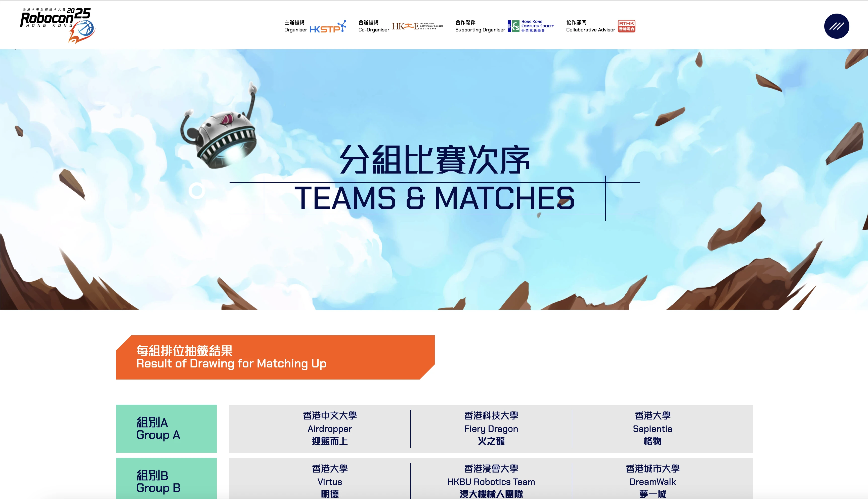Click the Supporting Organiser label text
This screenshot has height=499, width=868.
pyautogui.click(x=480, y=30)
